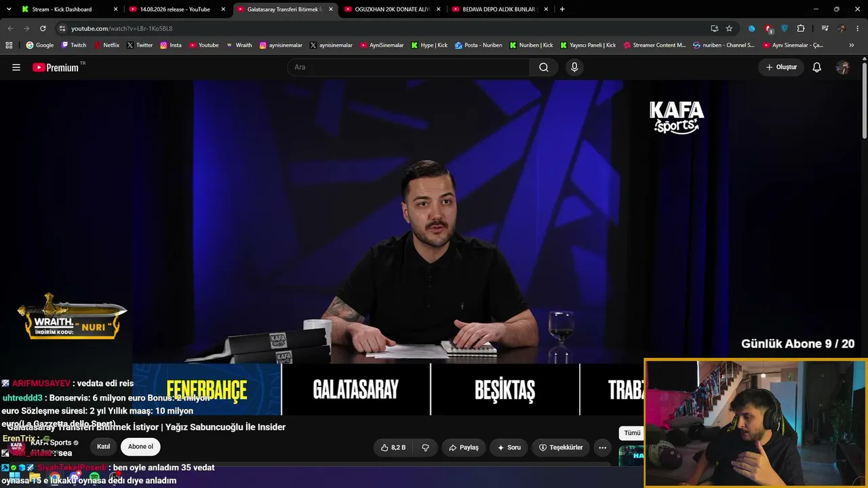The image size is (868, 488).
Task: Open the Nuriben | Kick bookmark
Action: pyautogui.click(x=532, y=45)
